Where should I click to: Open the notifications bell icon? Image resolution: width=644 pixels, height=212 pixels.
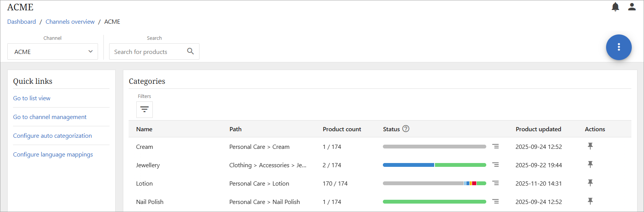coord(615,7)
